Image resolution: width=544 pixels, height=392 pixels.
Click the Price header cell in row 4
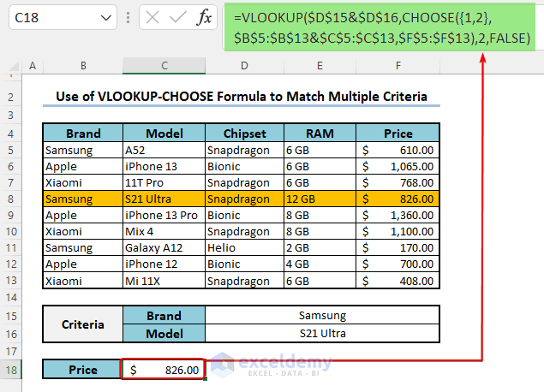398,134
